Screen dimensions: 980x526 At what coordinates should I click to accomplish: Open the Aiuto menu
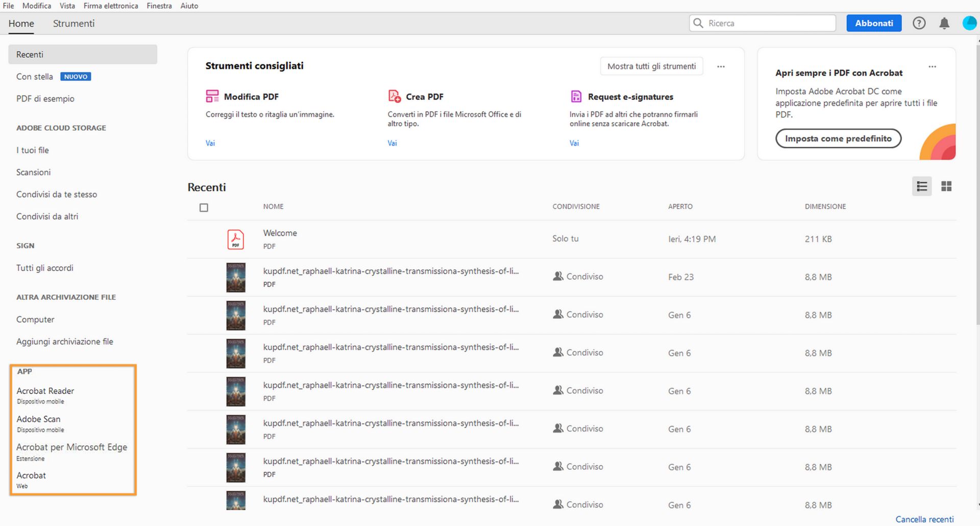pos(189,6)
